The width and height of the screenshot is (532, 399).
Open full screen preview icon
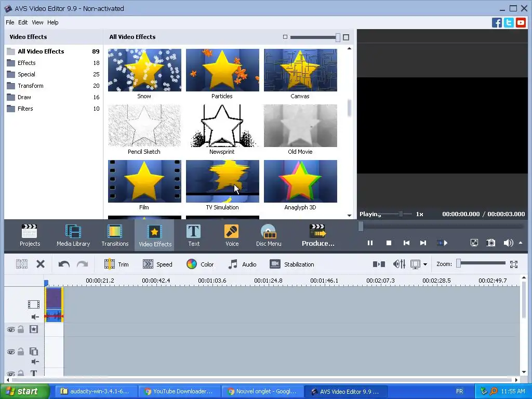click(474, 243)
